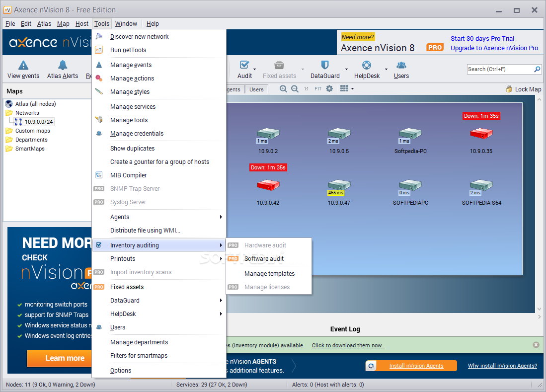Select Software audit in submenu
Image resolution: width=546 pixels, height=392 pixels.
[x=268, y=259]
